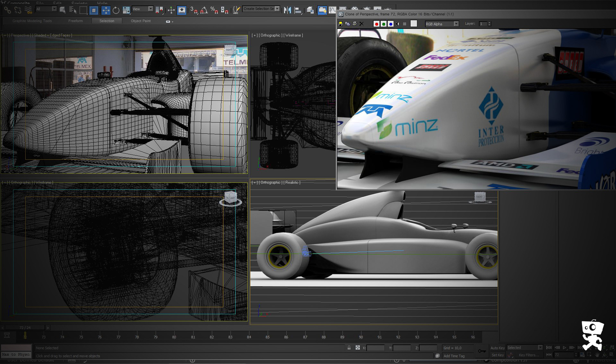Activate the Select and Move tool
The width and height of the screenshot is (616, 364).
click(106, 10)
